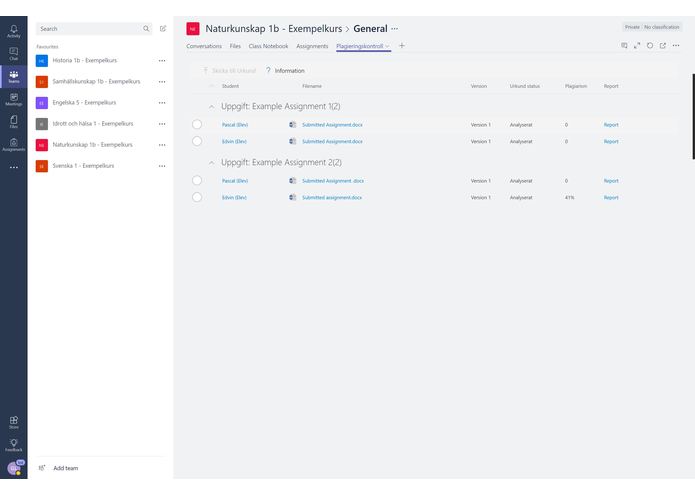Image resolution: width=695 pixels, height=494 pixels.
Task: Switch to the Conversations tab
Action: tap(204, 46)
